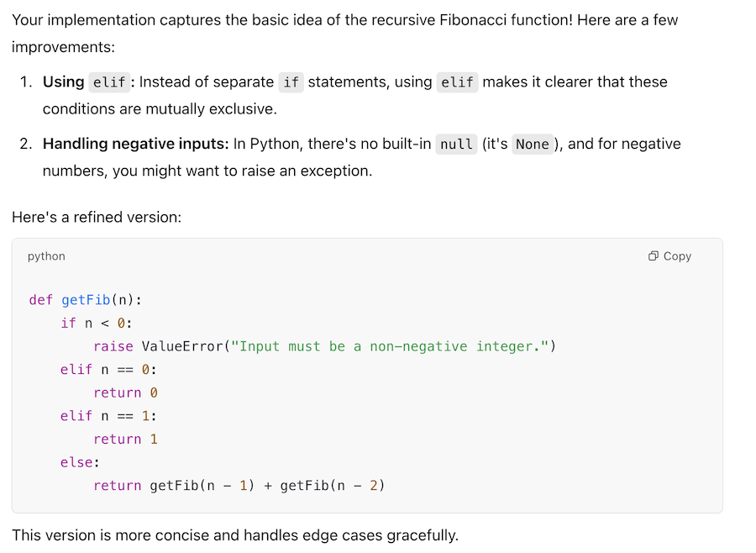Screen dimensions: 756x553
Task: Click the inline null code chip
Action: 456,145
